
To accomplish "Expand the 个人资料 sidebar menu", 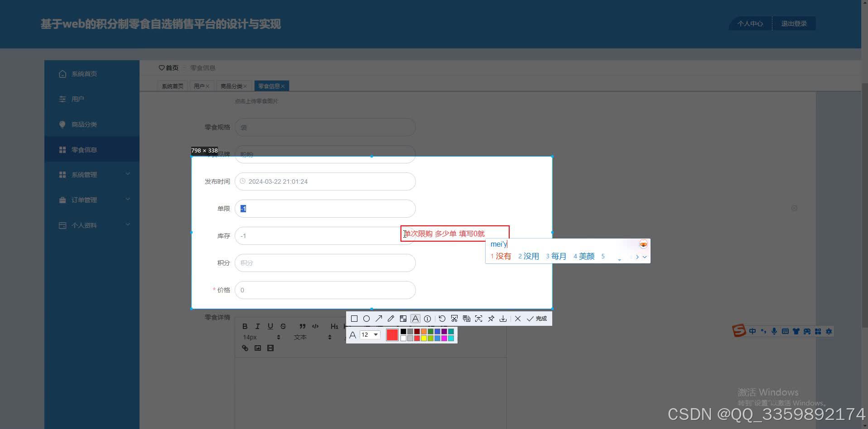I will [92, 225].
